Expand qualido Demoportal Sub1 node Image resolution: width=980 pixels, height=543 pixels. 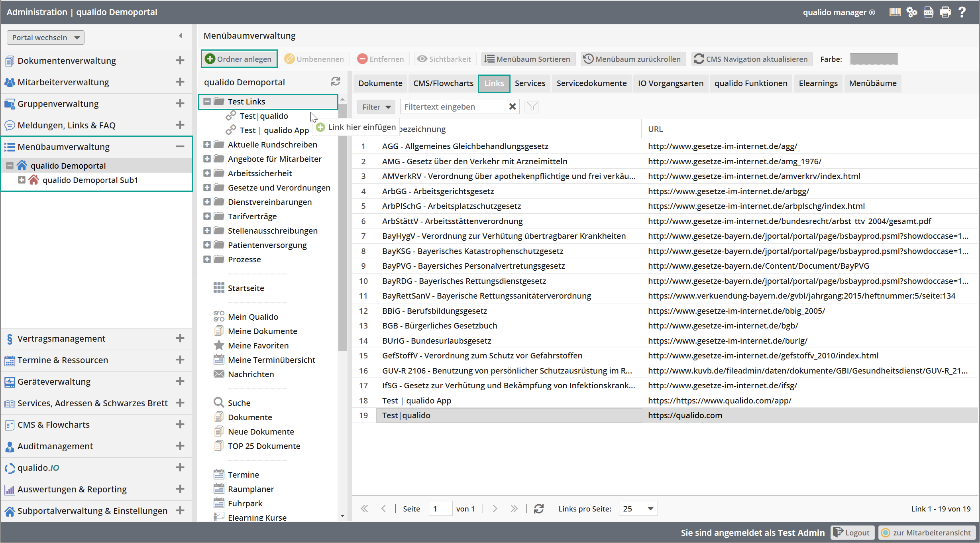click(22, 180)
